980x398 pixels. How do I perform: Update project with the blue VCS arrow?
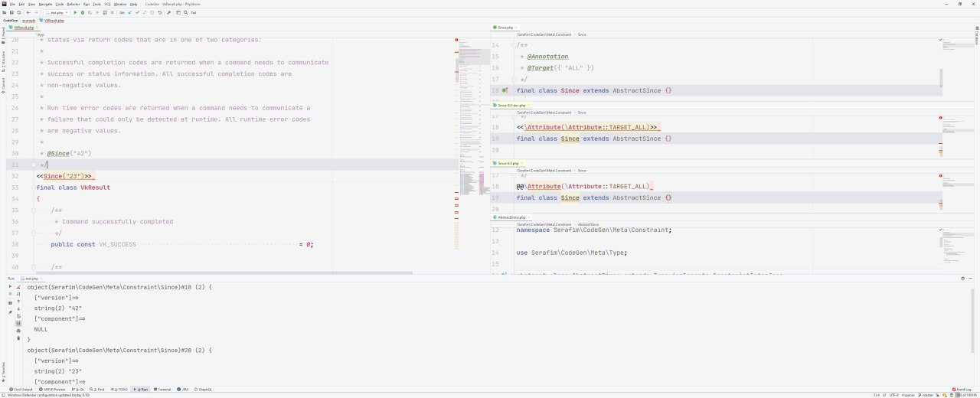tap(129, 12)
